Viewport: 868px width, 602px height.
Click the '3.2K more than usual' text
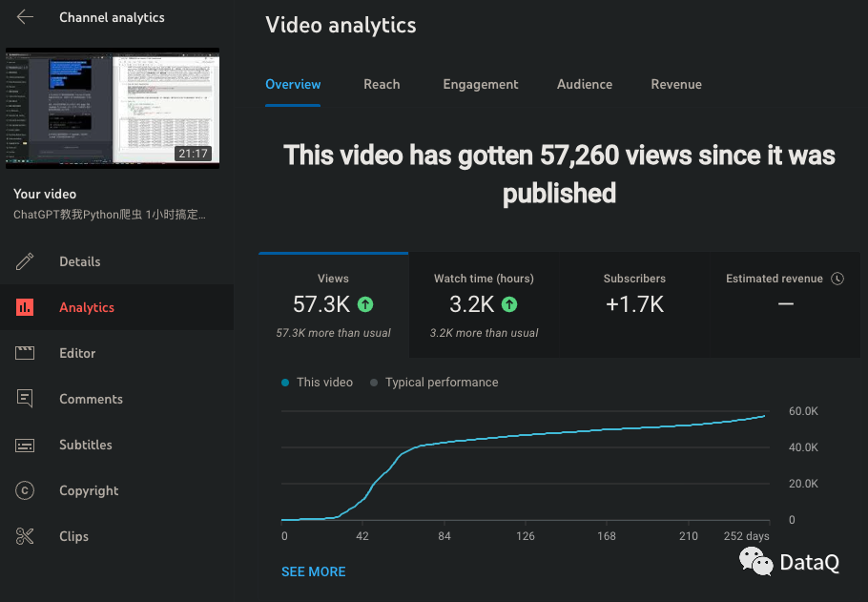click(x=484, y=333)
